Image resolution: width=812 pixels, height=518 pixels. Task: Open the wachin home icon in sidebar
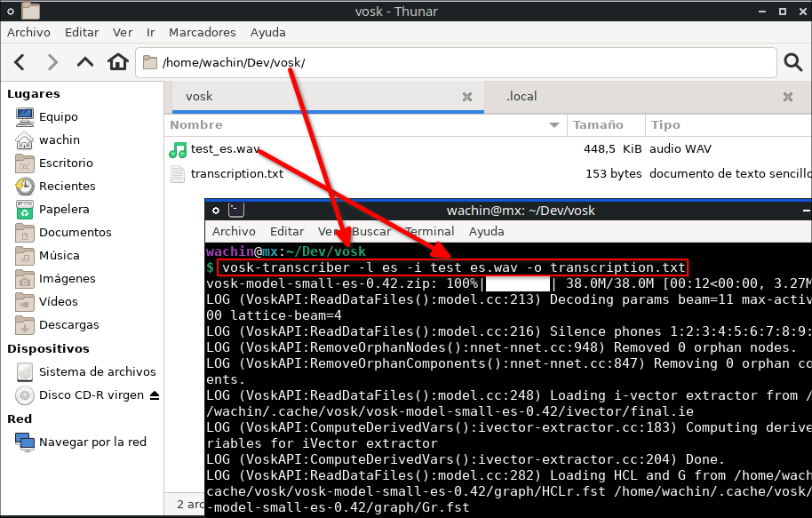tap(24, 139)
